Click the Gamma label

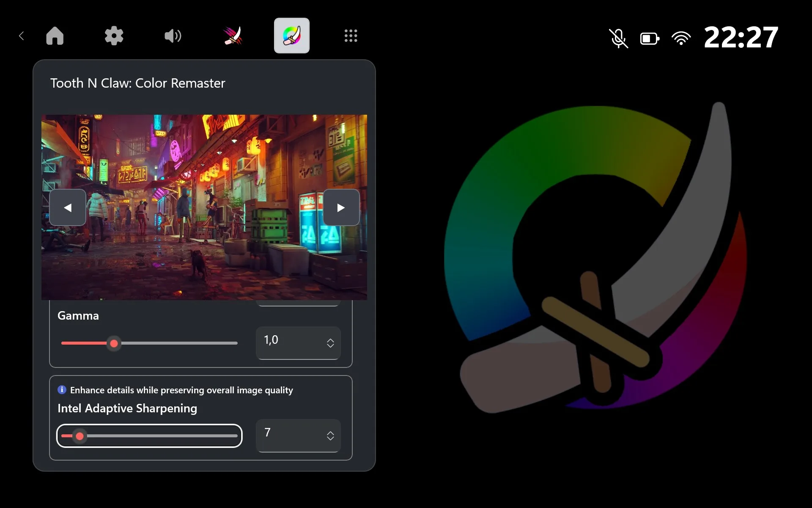click(78, 316)
